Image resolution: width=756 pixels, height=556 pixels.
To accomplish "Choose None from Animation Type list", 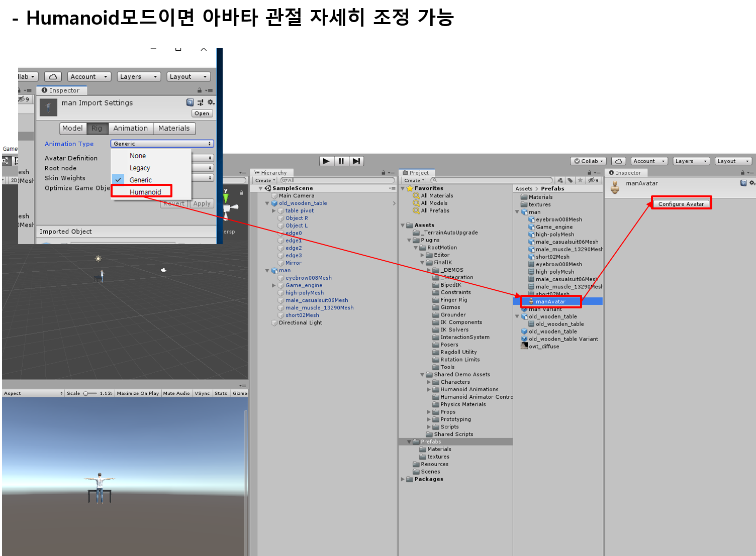I will pyautogui.click(x=151, y=156).
